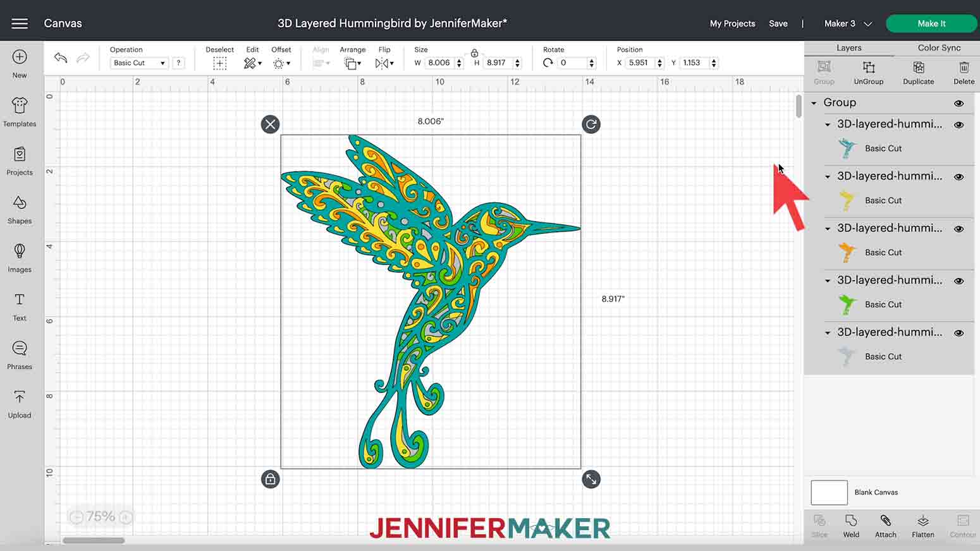Image resolution: width=980 pixels, height=551 pixels.
Task: Hide the green hummingbird layer
Action: (x=959, y=281)
